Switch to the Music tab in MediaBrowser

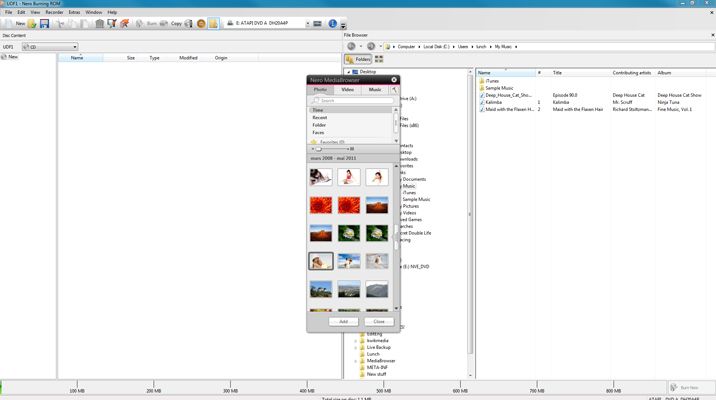[x=375, y=89]
